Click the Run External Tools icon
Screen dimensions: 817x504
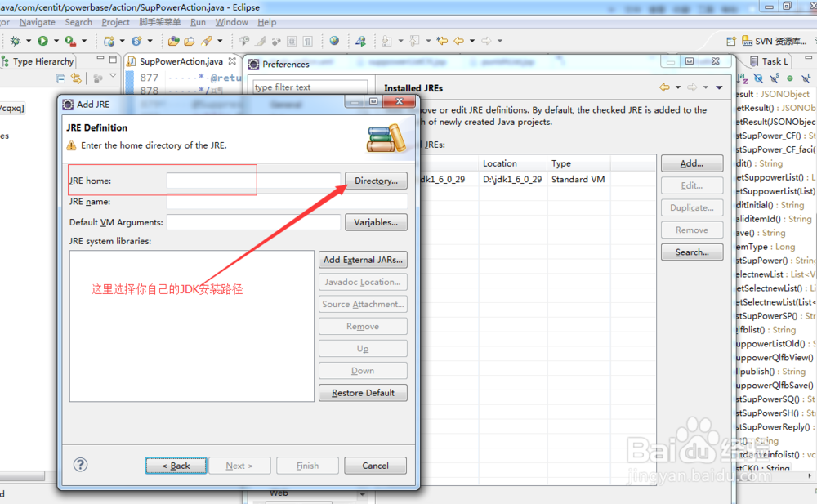pos(69,41)
